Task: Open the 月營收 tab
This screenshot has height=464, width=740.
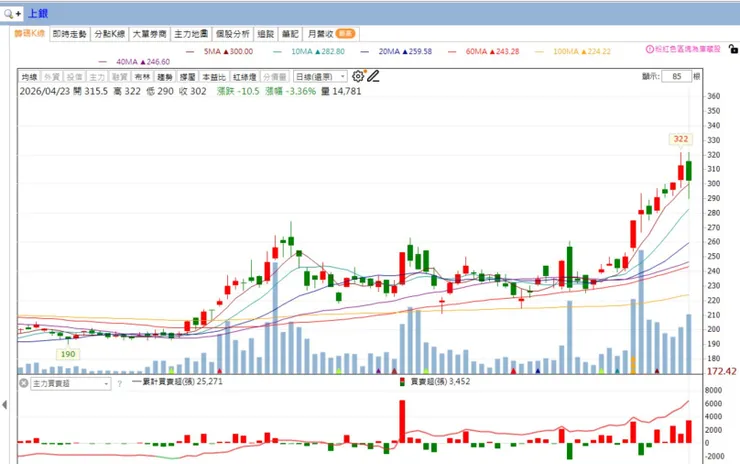Action: point(331,34)
